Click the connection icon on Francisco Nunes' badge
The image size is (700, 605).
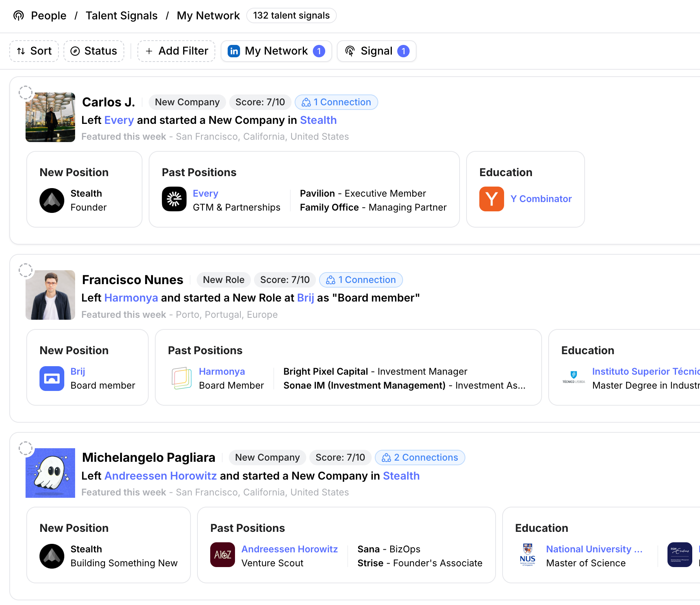tap(331, 280)
